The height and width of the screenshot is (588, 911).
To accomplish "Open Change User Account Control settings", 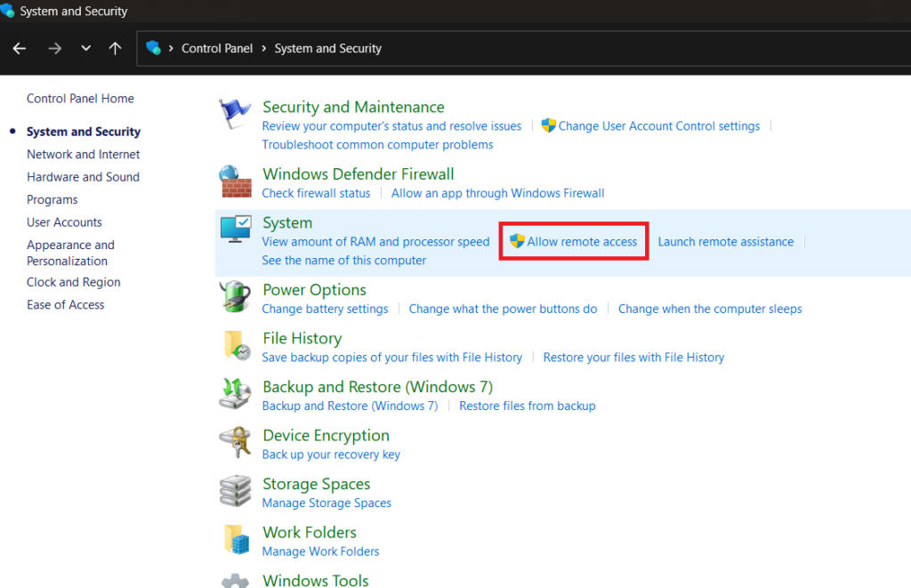I will pos(658,126).
